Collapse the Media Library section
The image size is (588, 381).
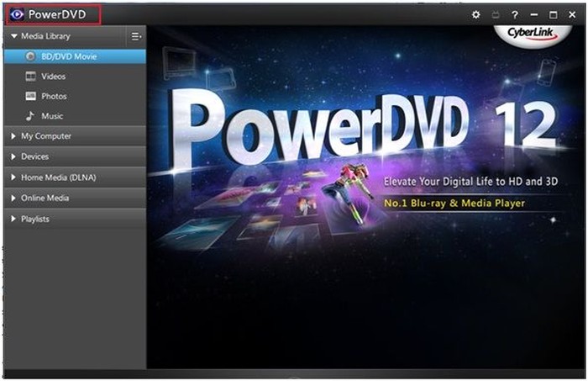tap(13, 36)
